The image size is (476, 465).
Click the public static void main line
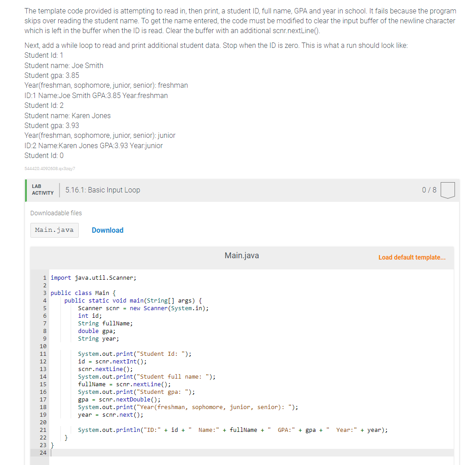133,300
